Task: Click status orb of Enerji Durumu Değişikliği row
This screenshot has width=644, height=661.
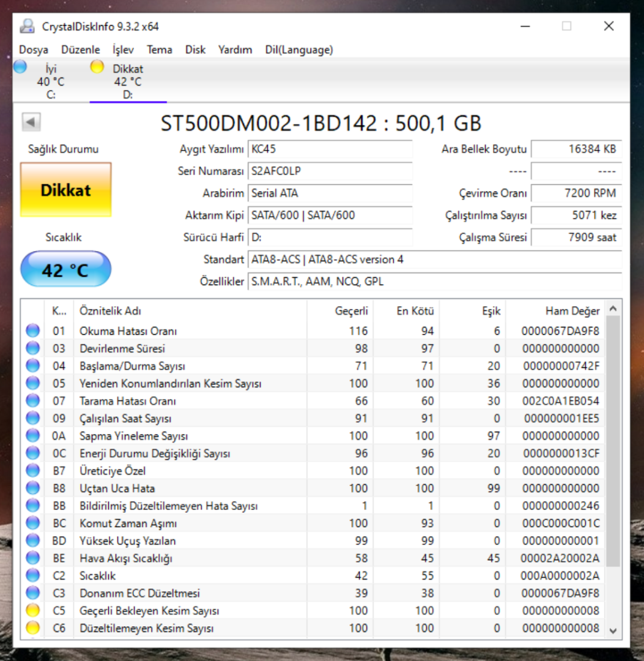Action: (33, 453)
